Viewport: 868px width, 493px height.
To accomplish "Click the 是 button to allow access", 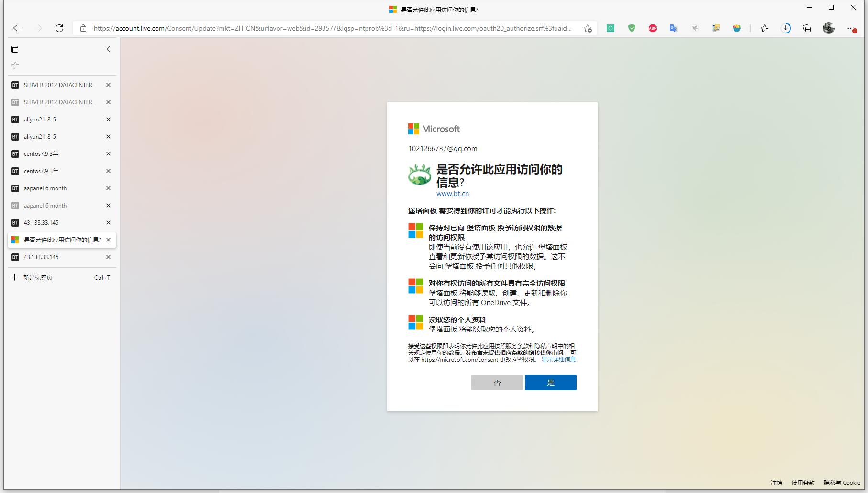I will pos(550,383).
